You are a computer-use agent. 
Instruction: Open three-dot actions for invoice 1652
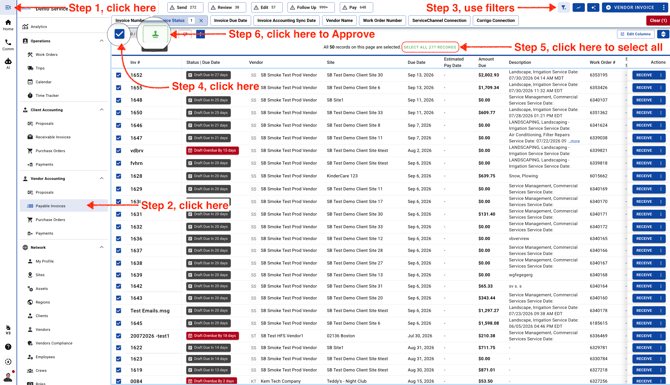pyautogui.click(x=661, y=75)
